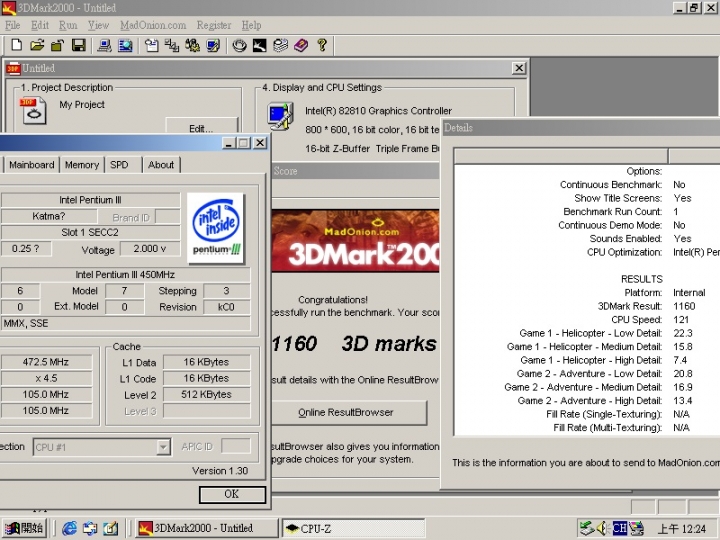720x540 pixels.
Task: Click the close project folder toolbar icon
Action: pyautogui.click(x=57, y=45)
